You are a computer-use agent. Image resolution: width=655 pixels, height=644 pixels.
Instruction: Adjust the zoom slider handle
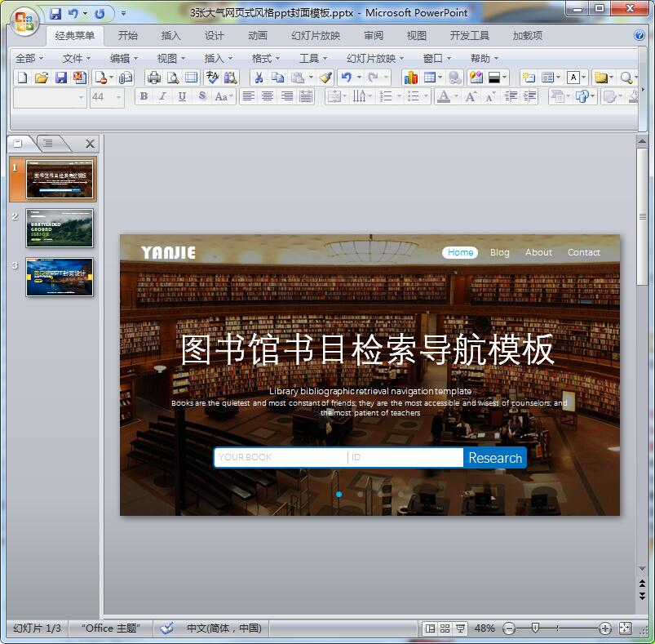click(x=535, y=628)
